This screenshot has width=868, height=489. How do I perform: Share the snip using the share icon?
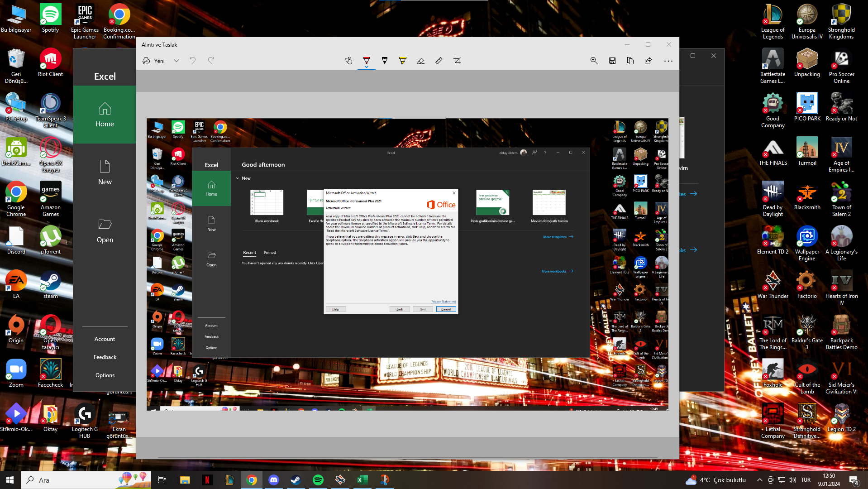(649, 61)
